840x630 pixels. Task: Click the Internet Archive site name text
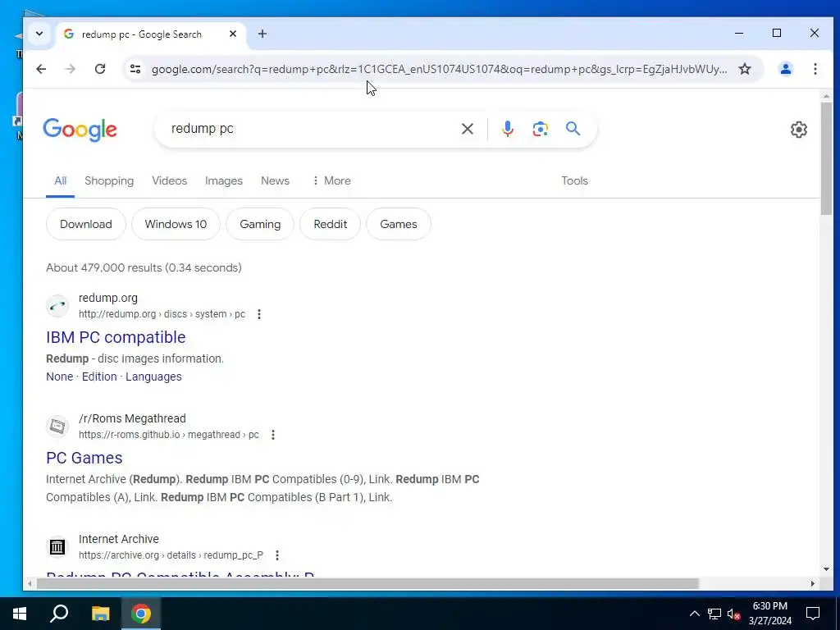click(119, 540)
